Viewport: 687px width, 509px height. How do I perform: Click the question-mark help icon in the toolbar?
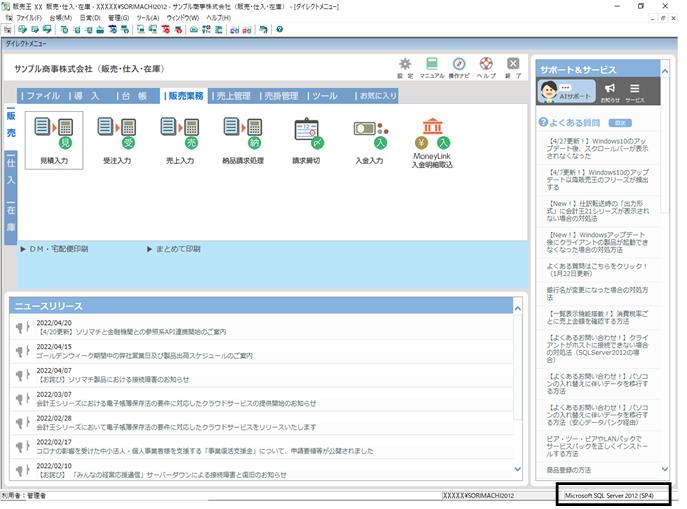click(280, 29)
